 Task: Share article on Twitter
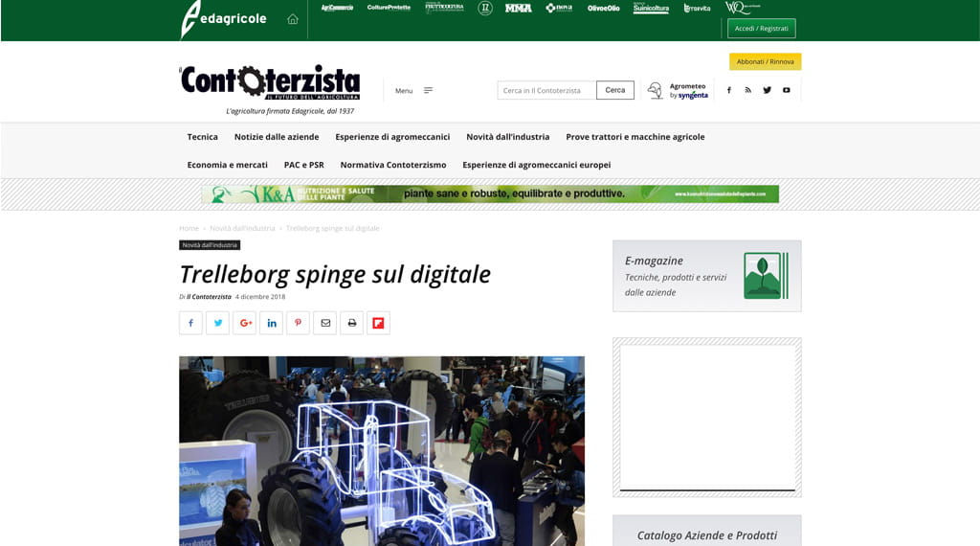pos(217,323)
